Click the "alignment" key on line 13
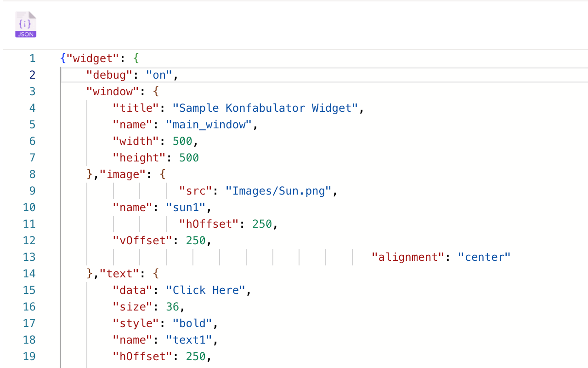 point(408,257)
